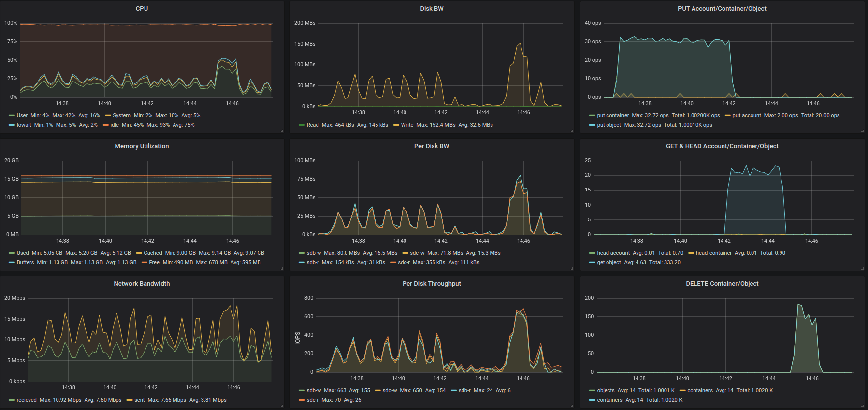Click the 'Max: 42%' value in CPU legend
Image resolution: width=868 pixels, height=410 pixels.
(64, 116)
